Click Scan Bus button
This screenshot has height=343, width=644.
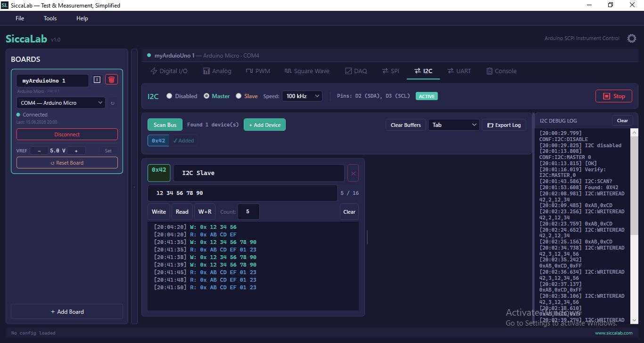tap(165, 125)
